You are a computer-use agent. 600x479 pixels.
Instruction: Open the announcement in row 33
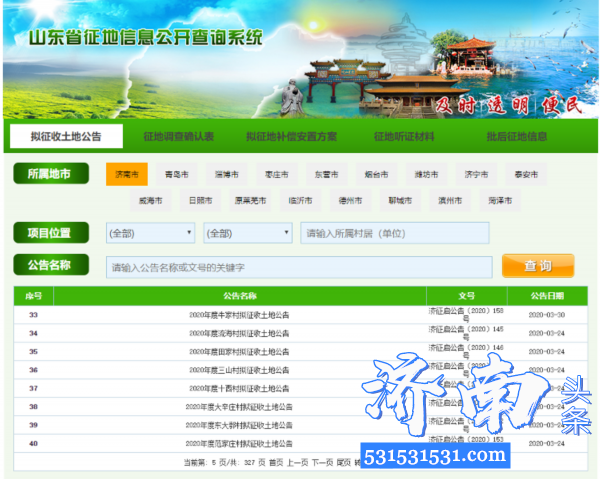tap(240, 315)
